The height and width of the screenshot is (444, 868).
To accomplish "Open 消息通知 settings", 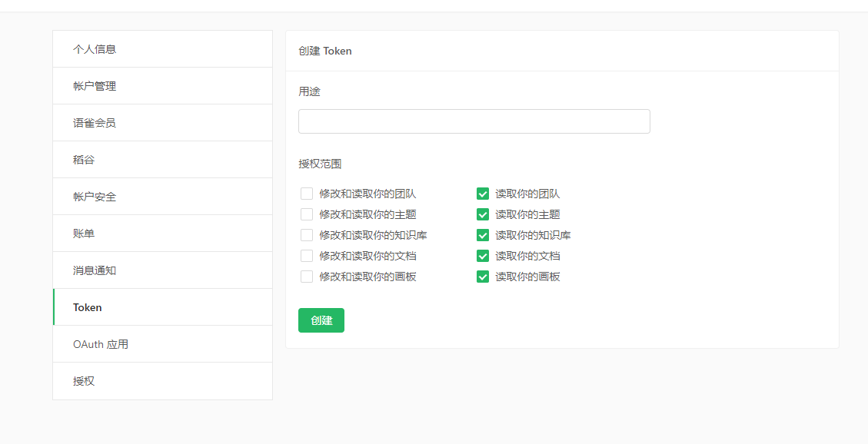I will [163, 270].
